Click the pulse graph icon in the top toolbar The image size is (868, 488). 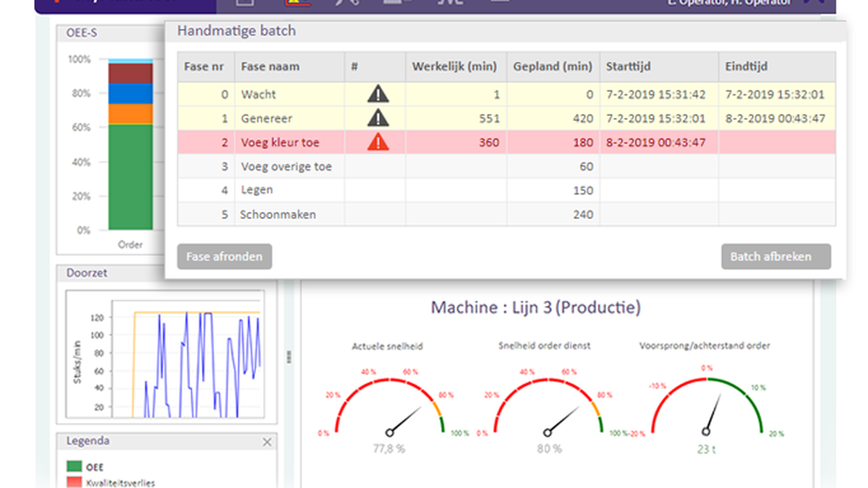pos(450,3)
